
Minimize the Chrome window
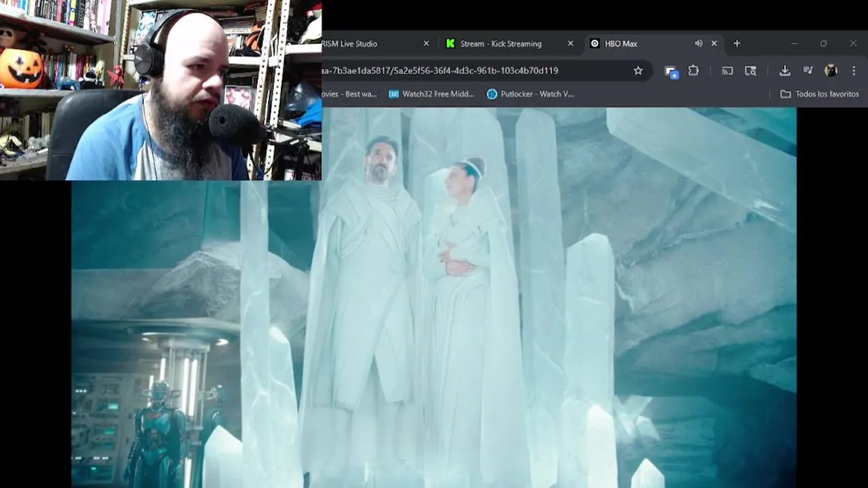[794, 43]
